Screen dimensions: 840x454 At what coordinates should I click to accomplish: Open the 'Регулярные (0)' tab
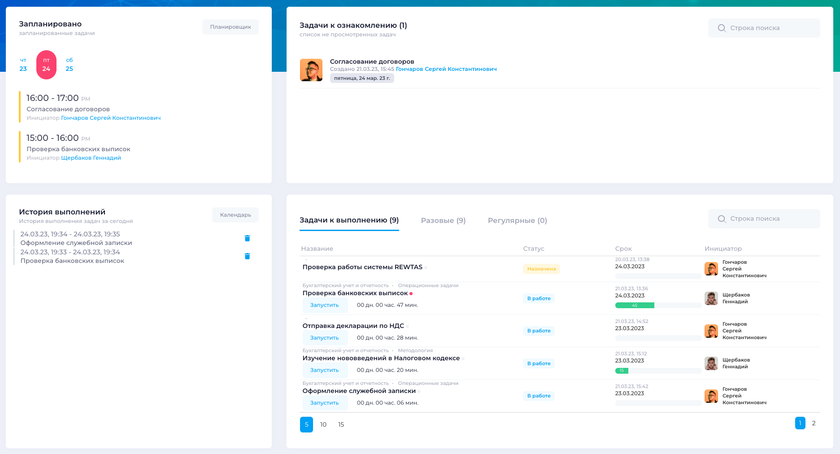point(517,220)
